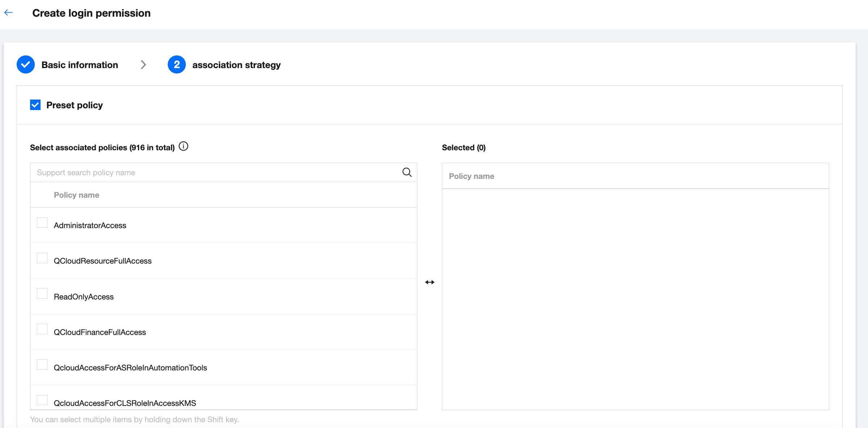Screen dimensions: 868x428
Task: Click the transfer arrows between lists
Action: click(430, 282)
